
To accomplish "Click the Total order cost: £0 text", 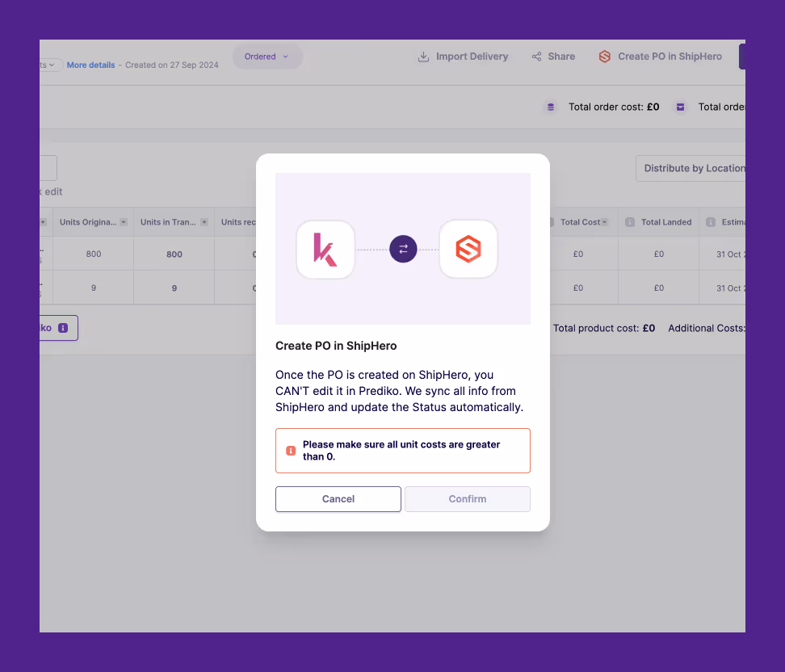I will (614, 107).
